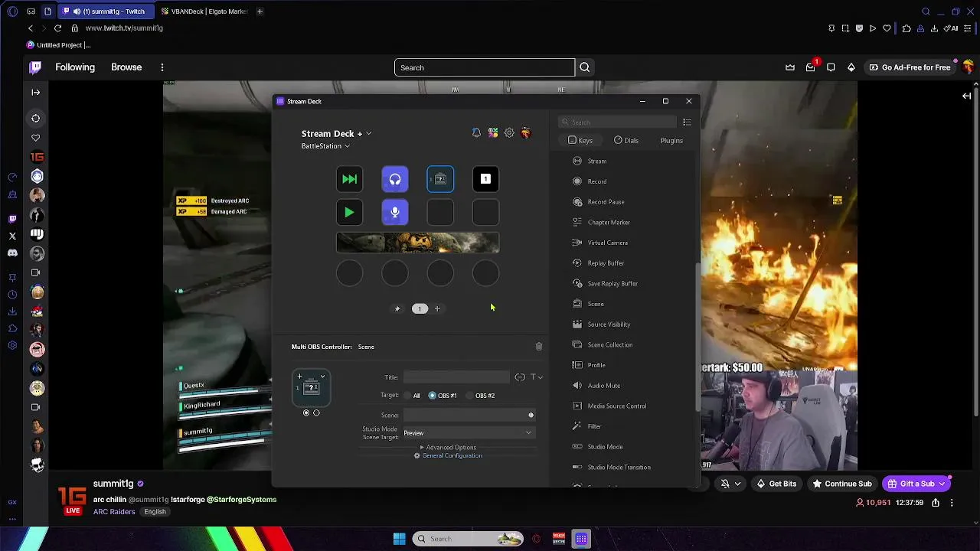This screenshot has width=980, height=551.
Task: Switch to the Dials tab
Action: (x=626, y=141)
